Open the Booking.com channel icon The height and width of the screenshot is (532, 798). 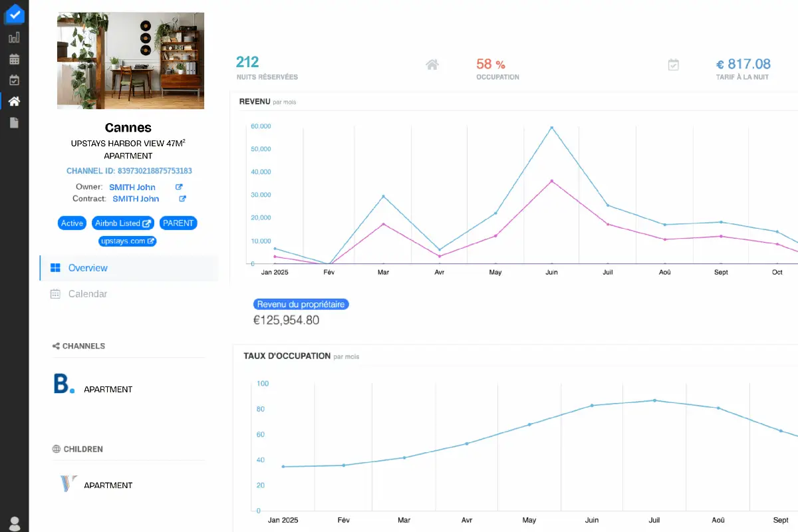(x=64, y=384)
